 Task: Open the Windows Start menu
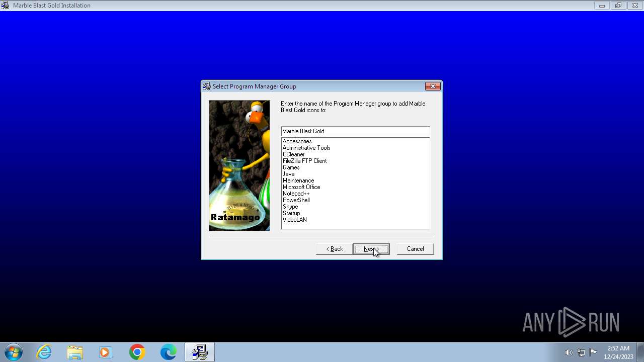[14, 352]
